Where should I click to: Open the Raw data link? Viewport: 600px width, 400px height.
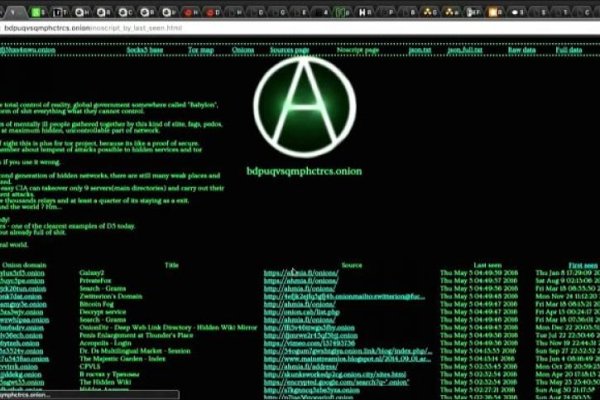522,50
